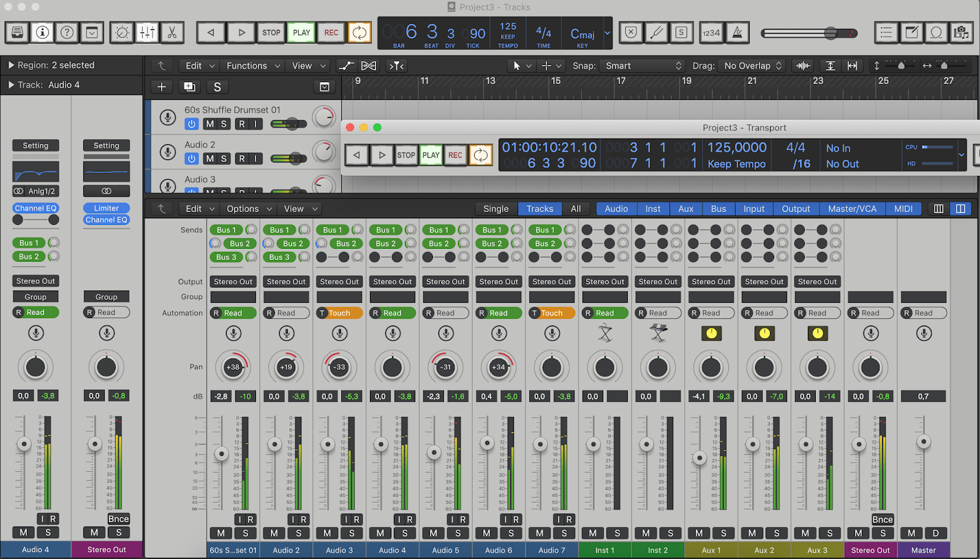Screen dimensions: 980x559
Task: Open the Library icon in the control bar
Action: [18, 32]
